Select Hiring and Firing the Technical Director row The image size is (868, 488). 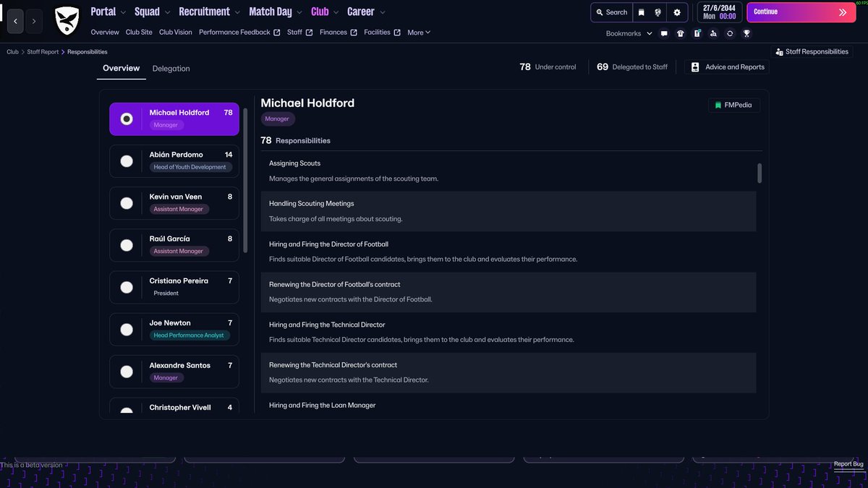[x=509, y=333]
